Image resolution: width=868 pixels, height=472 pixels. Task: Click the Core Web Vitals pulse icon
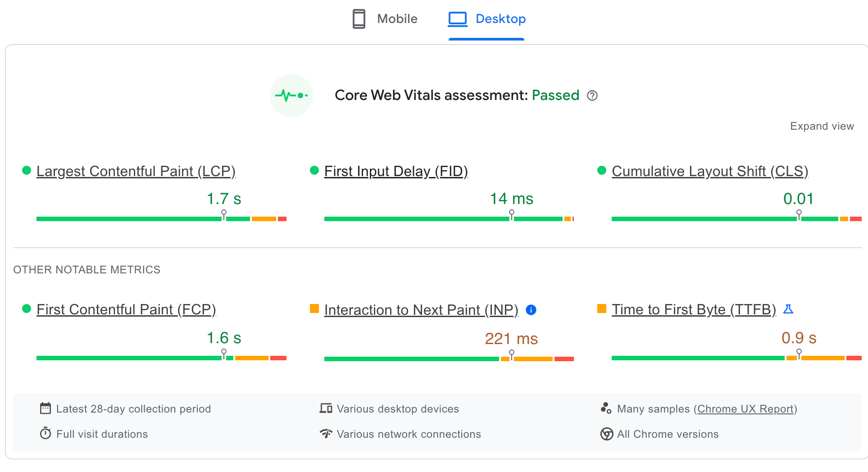tap(291, 95)
